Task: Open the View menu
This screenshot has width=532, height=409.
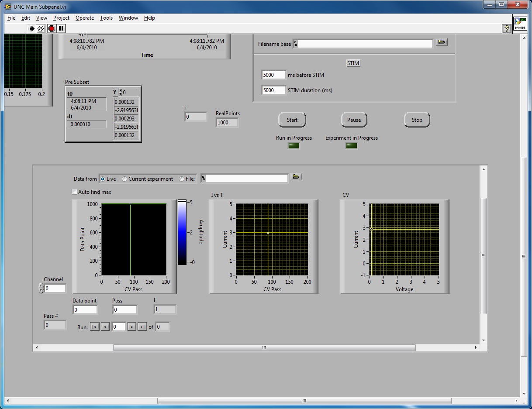Action: coord(41,18)
